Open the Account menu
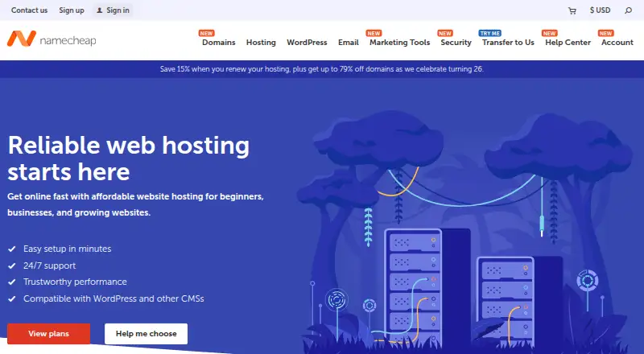Viewport: 644px width, 354px height. coord(617,43)
